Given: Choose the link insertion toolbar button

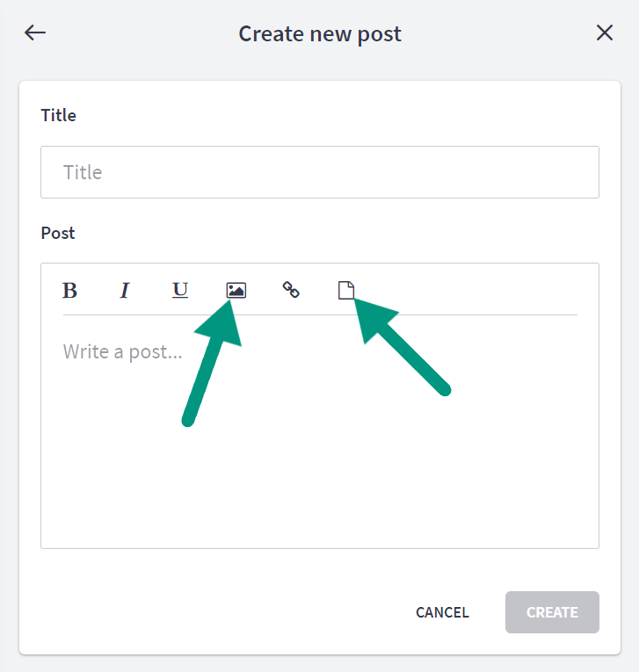Looking at the screenshot, I should 291,290.
